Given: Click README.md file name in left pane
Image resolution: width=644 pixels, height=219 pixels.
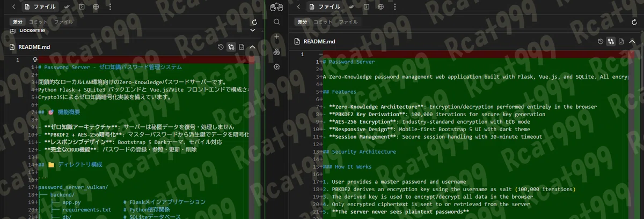Looking at the screenshot, I should pyautogui.click(x=34, y=47).
